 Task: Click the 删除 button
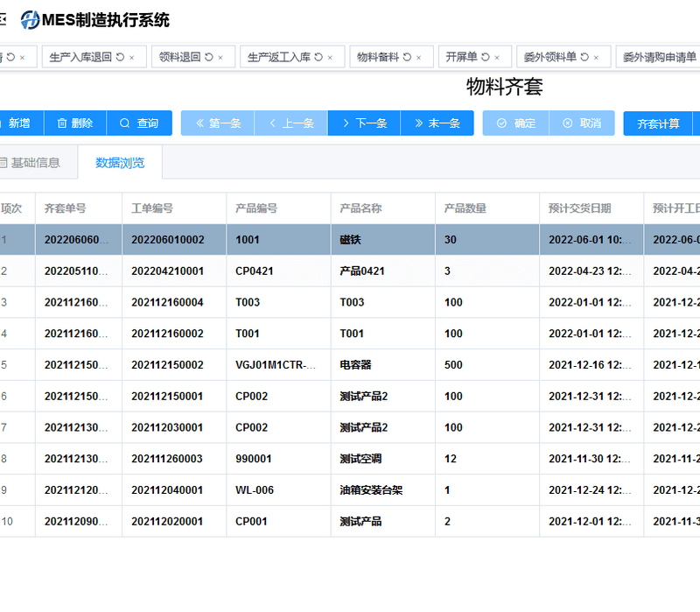pos(75,123)
